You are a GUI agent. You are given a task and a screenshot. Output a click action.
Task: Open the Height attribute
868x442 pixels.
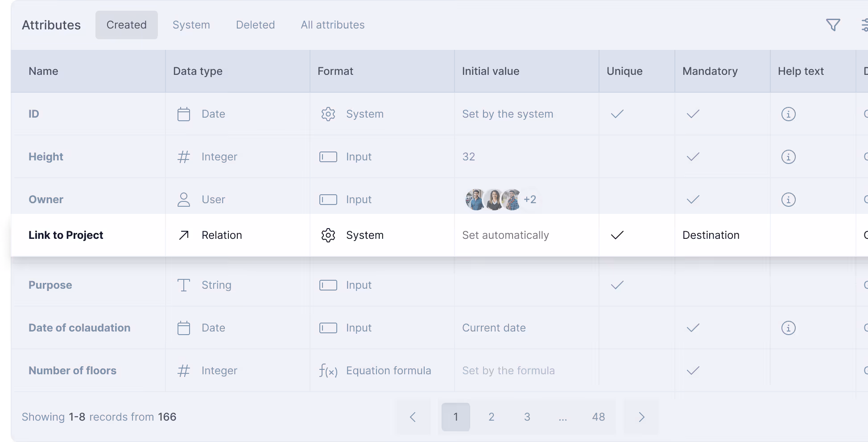click(46, 157)
